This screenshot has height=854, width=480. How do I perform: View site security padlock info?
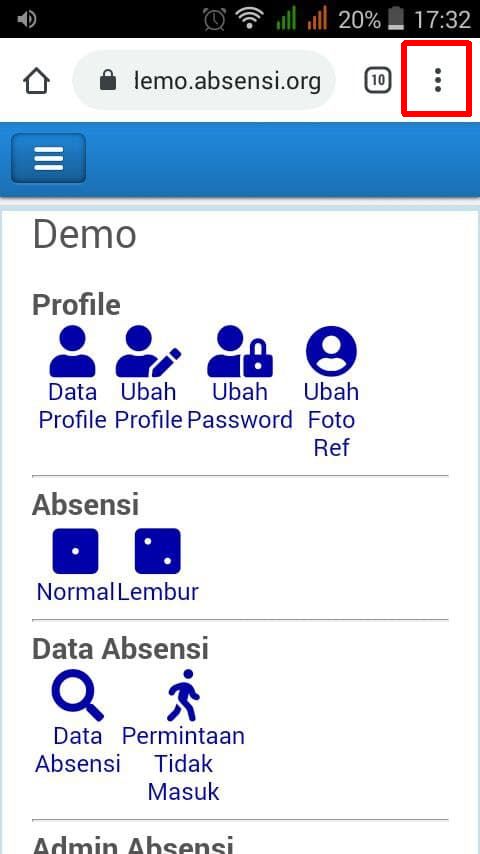point(108,81)
